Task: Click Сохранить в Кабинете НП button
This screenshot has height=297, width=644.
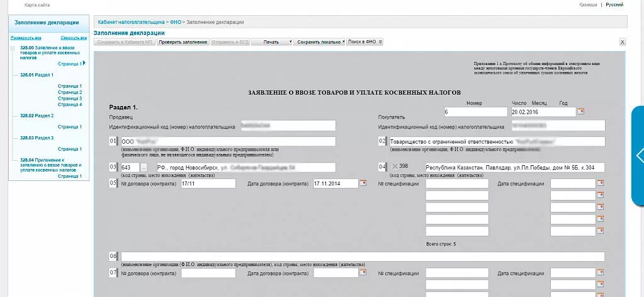Action: pyautogui.click(x=125, y=42)
